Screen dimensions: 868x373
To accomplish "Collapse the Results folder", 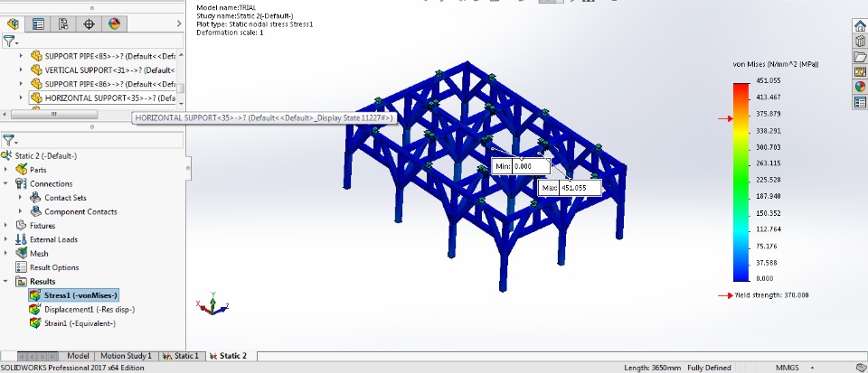I will point(6,281).
